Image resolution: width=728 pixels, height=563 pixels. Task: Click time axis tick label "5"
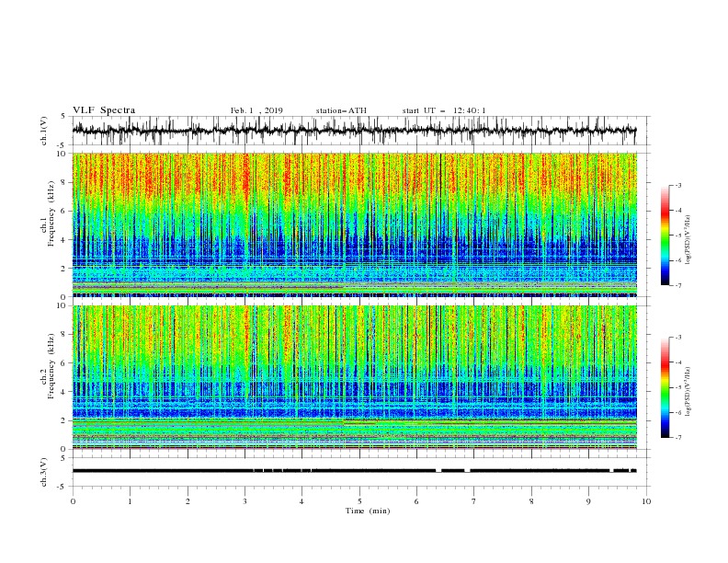tap(359, 501)
